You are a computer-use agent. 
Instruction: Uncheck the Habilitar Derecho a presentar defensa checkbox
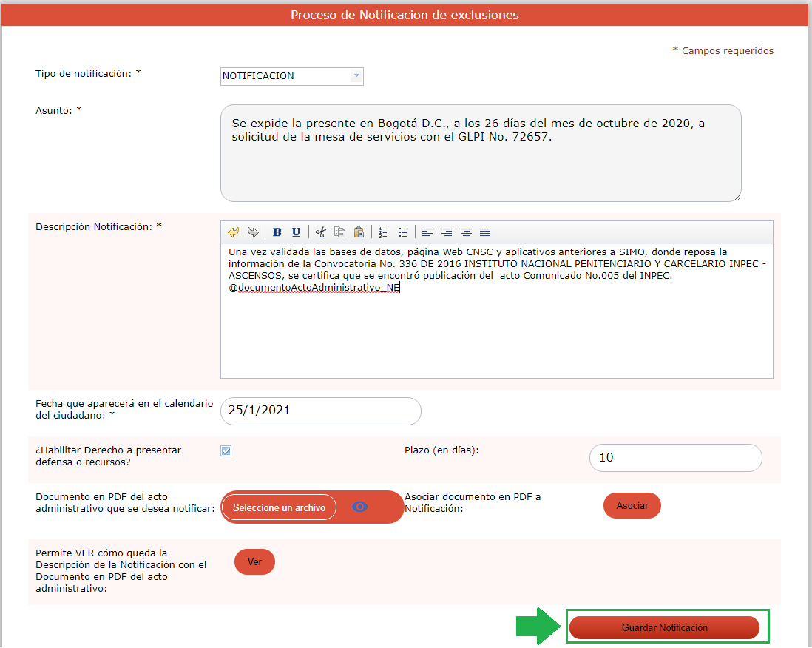coord(226,450)
